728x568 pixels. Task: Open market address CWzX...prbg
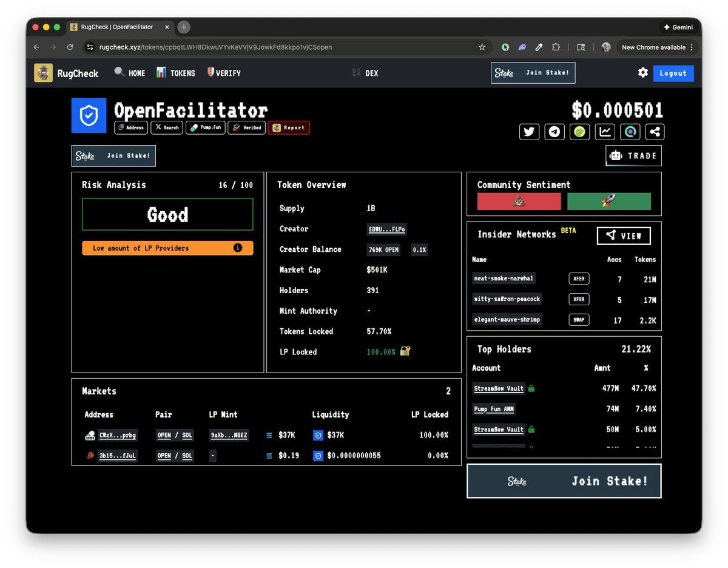coord(118,435)
